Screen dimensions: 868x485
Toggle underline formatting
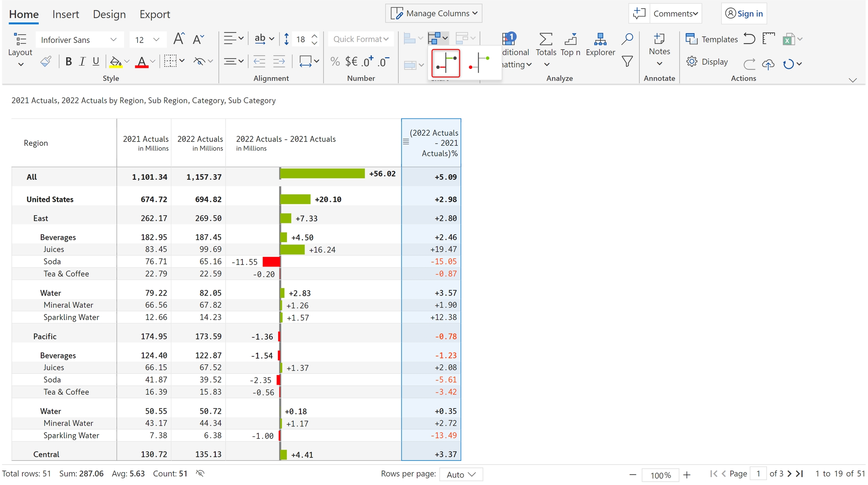click(96, 61)
